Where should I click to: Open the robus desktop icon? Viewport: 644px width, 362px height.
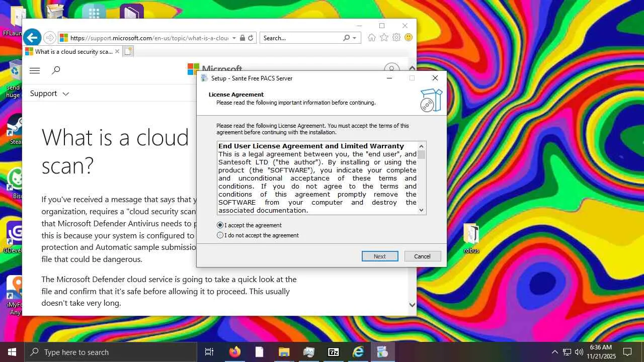(x=471, y=238)
